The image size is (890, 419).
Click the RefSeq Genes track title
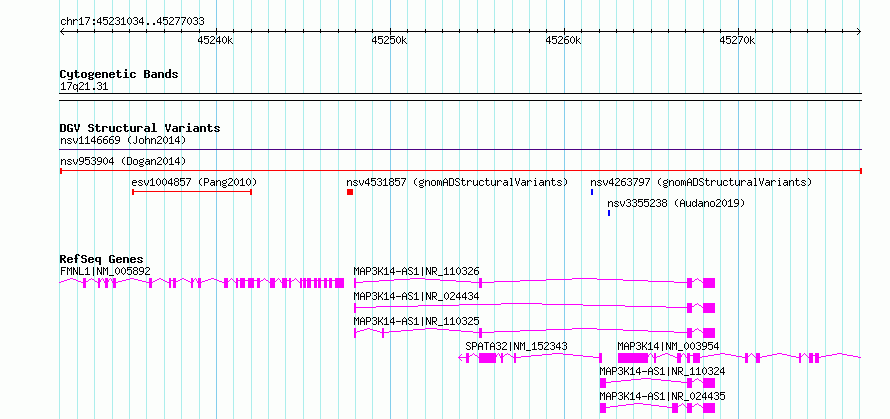[102, 259]
